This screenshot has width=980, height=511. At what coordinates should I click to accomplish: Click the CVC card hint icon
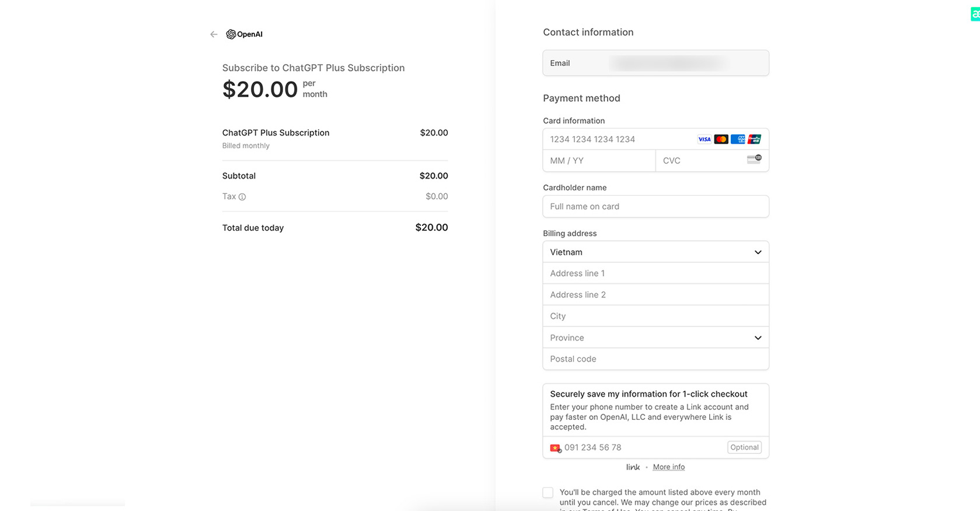[754, 159]
